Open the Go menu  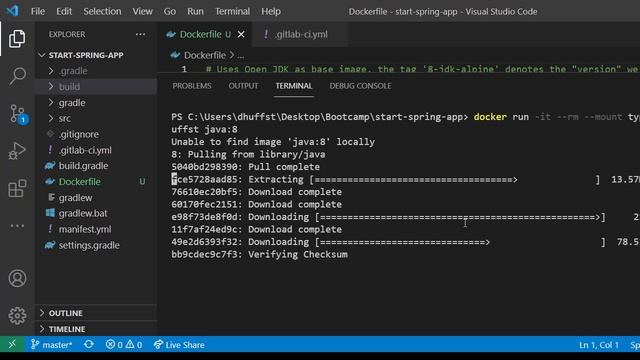point(170,11)
